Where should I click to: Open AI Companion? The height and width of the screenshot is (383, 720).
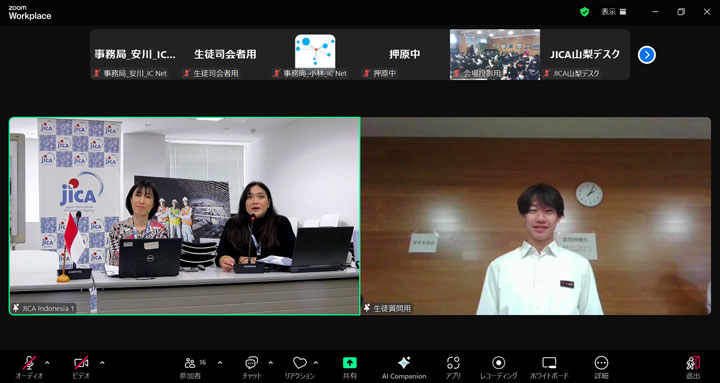tap(404, 367)
